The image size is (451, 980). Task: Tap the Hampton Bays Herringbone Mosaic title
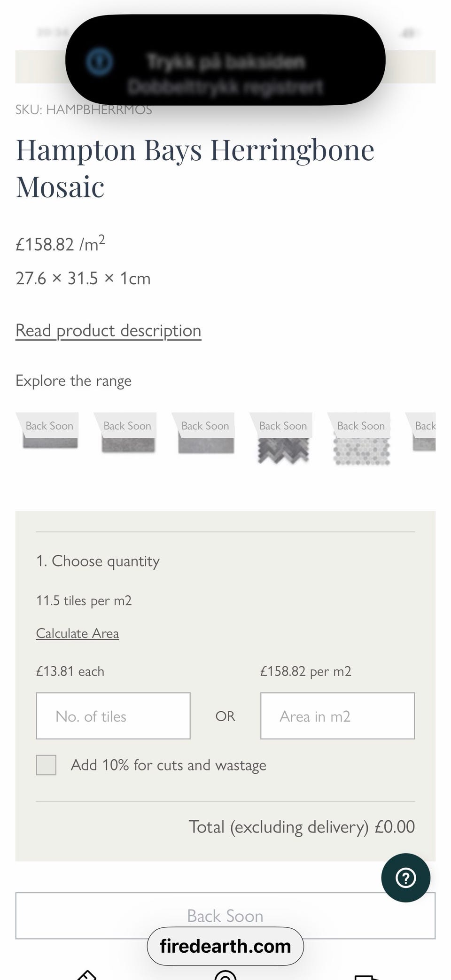195,168
